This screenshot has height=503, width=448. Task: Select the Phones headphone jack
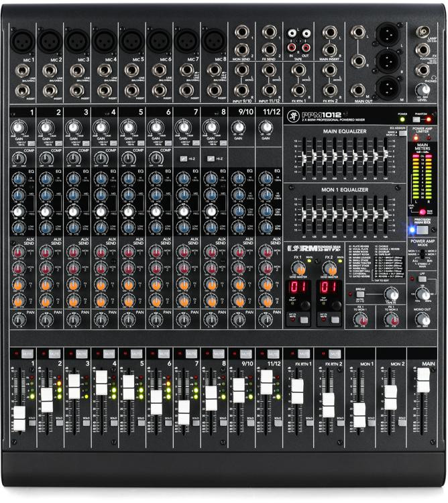(x=422, y=70)
